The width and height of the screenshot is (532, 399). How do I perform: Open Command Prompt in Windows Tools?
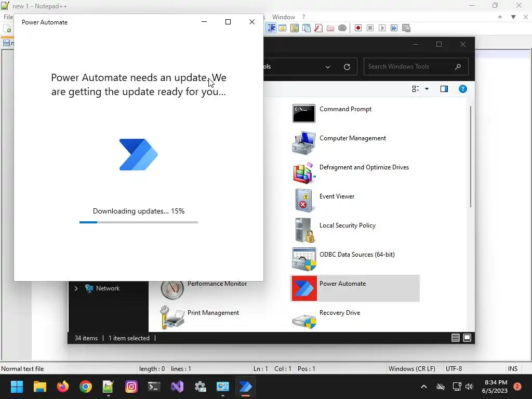pos(303,113)
